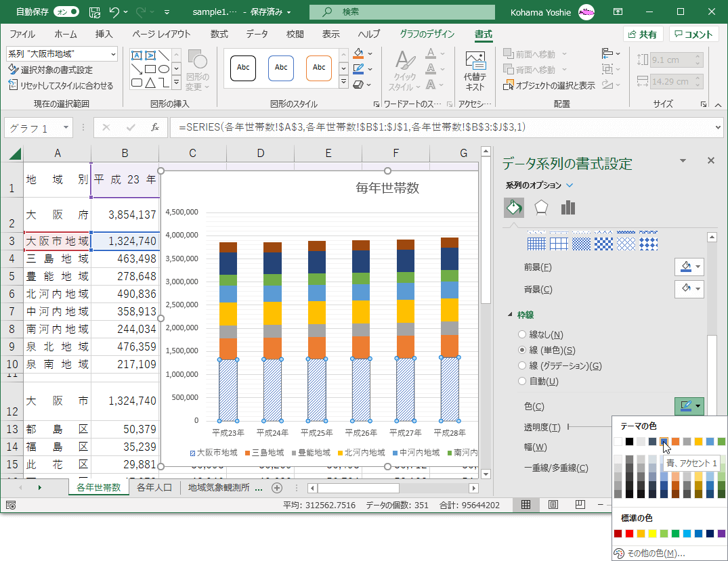The image size is (728, 561).
Task: Open Effects pentagon icon in format pane
Action: pos(540,208)
